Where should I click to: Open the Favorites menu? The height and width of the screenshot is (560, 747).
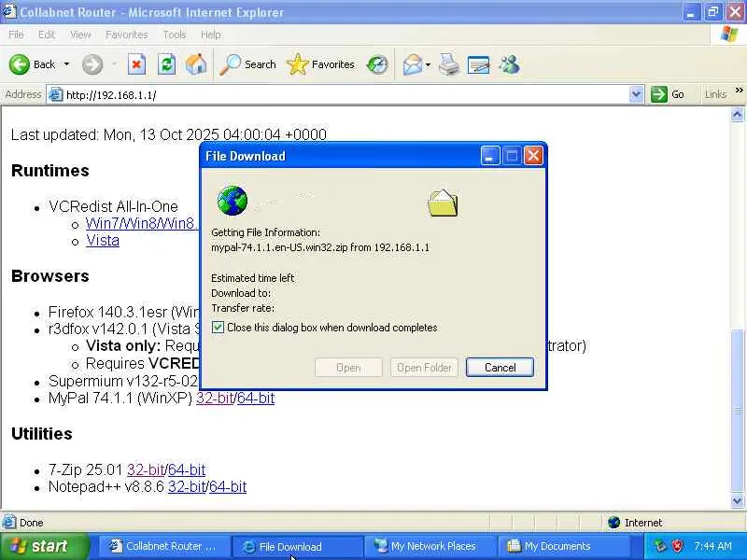(x=126, y=35)
